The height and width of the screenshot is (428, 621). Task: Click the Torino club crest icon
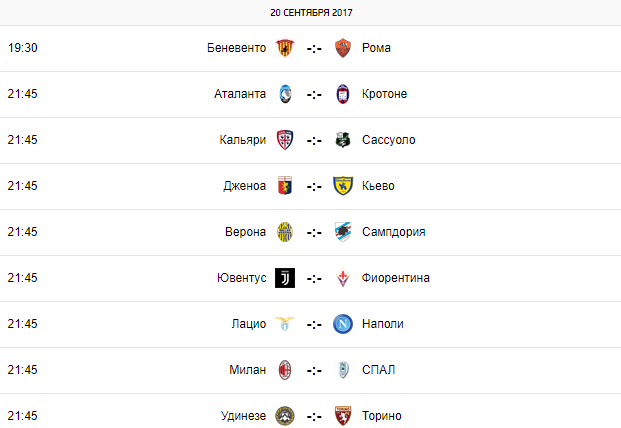344,416
